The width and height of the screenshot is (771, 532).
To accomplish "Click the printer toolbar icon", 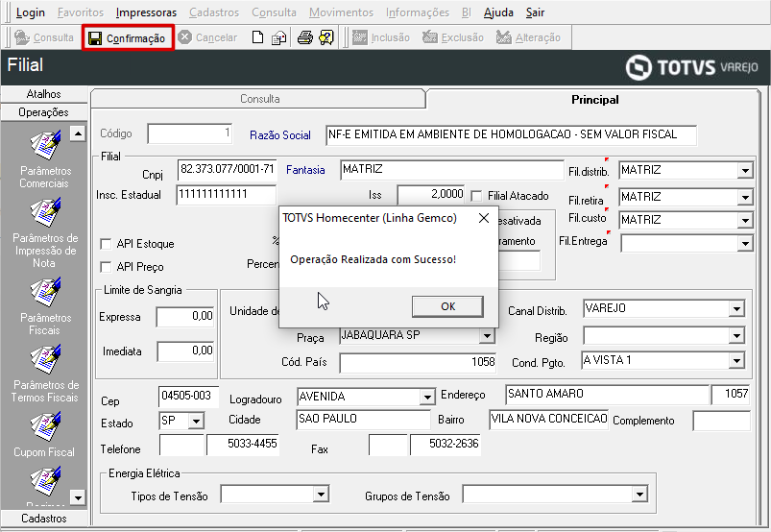I will click(305, 37).
